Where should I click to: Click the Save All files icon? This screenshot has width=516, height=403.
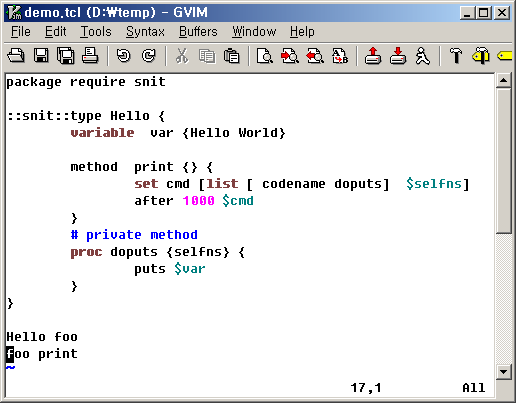[65, 55]
